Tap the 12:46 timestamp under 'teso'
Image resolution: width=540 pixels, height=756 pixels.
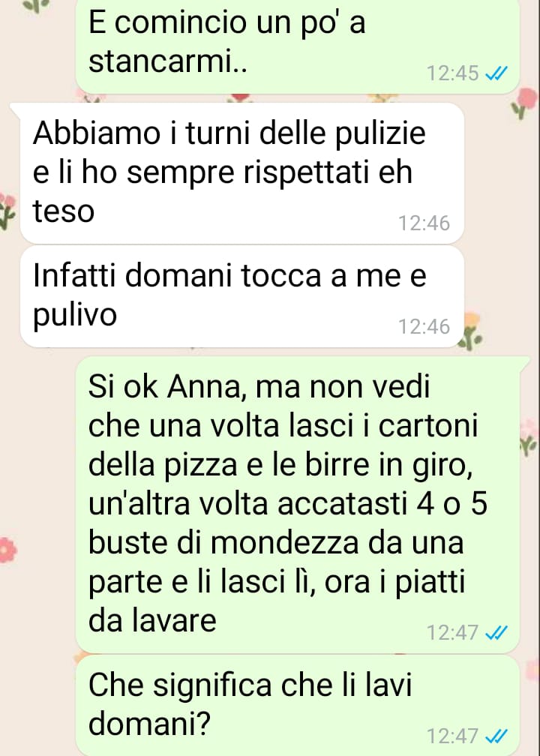click(424, 223)
